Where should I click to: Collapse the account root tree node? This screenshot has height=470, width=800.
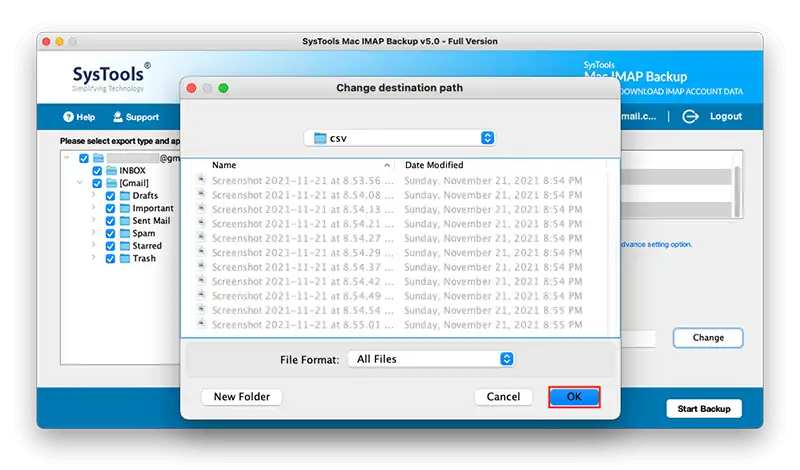click(67, 158)
